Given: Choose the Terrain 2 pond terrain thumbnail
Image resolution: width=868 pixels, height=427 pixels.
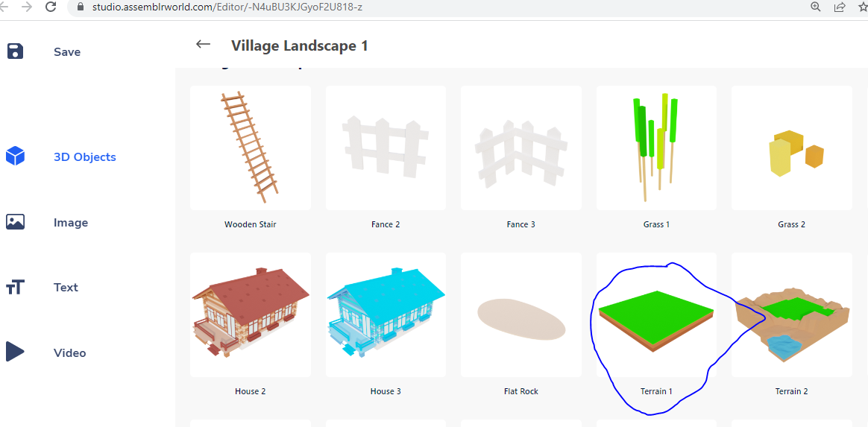Looking at the screenshot, I should [x=792, y=314].
